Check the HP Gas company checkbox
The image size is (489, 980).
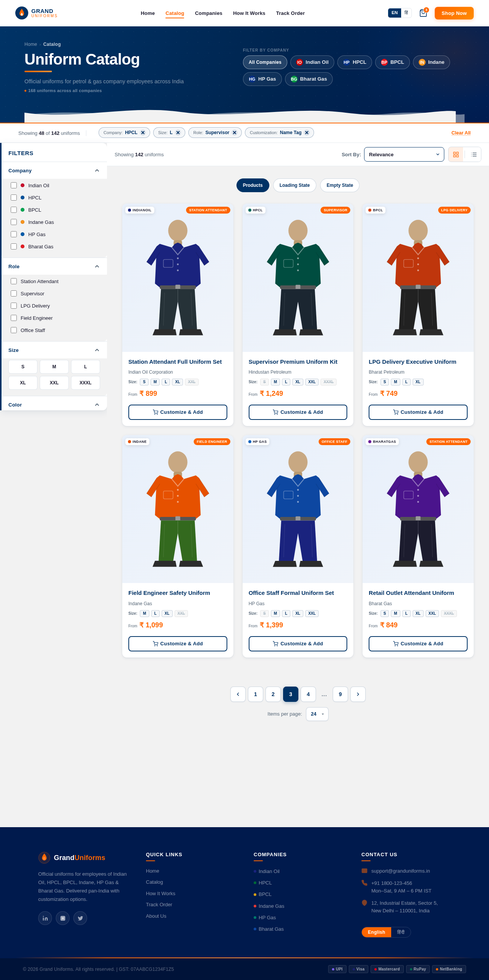pyautogui.click(x=14, y=234)
